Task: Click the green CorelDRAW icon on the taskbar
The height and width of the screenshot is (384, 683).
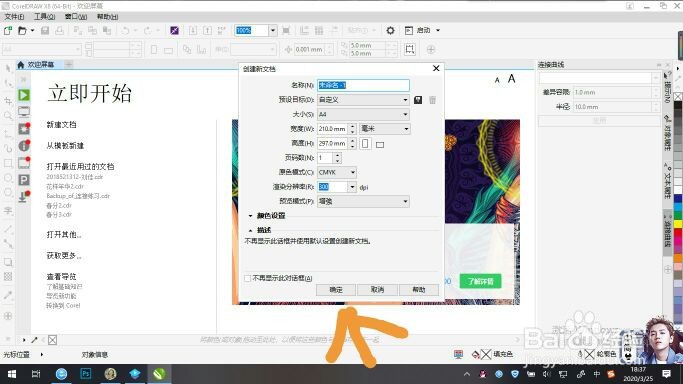Action: (159, 374)
